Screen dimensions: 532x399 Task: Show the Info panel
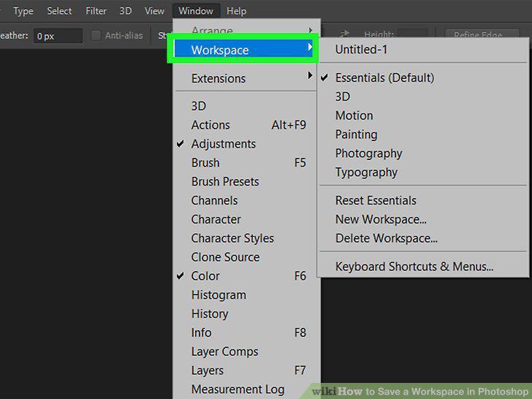coord(246,332)
